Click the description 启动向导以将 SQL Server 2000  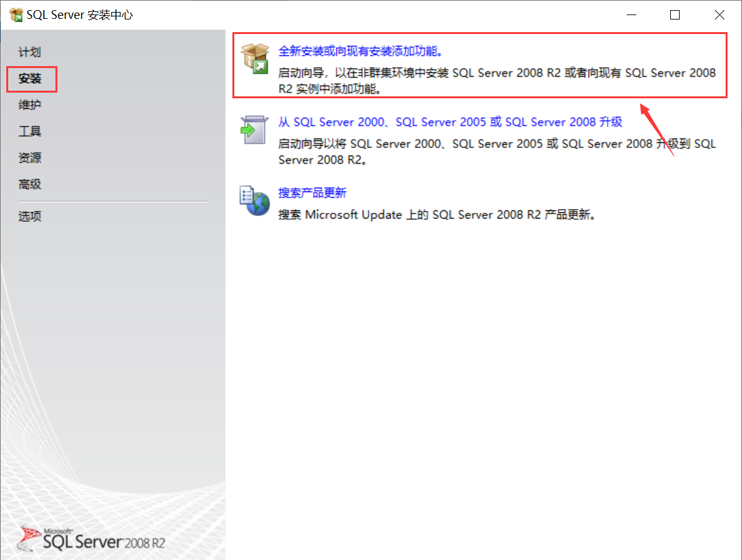pyautogui.click(x=497, y=151)
